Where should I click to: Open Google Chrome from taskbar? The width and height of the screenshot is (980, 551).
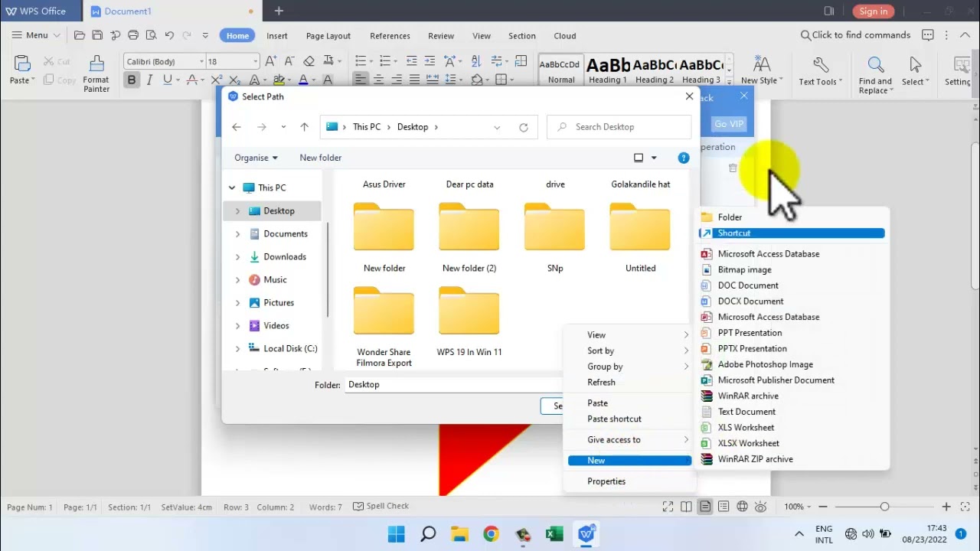click(491, 534)
